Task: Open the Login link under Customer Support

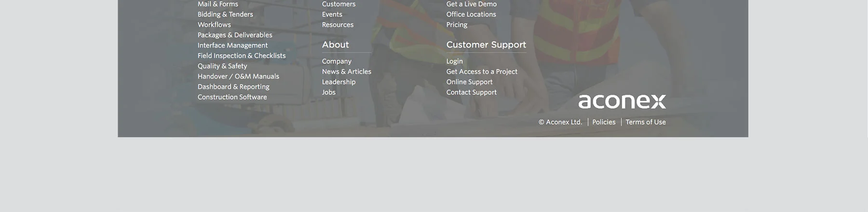Action: click(454, 61)
